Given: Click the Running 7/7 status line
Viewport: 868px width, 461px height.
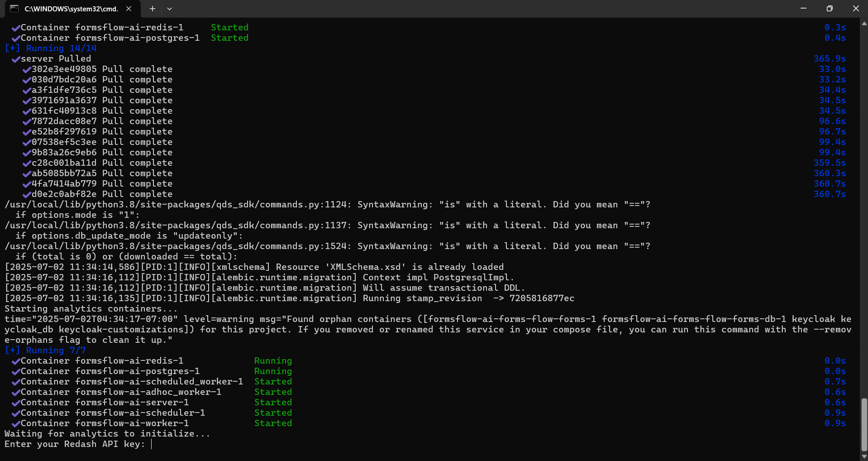Looking at the screenshot, I should coord(45,350).
